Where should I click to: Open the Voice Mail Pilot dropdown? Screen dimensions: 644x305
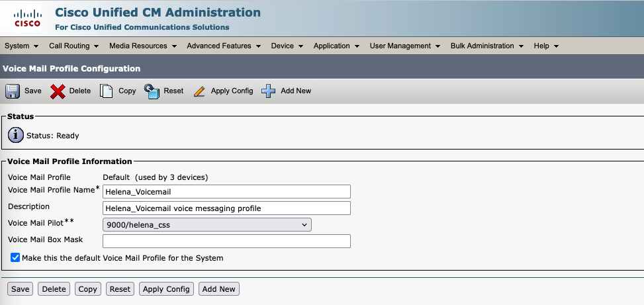point(207,225)
